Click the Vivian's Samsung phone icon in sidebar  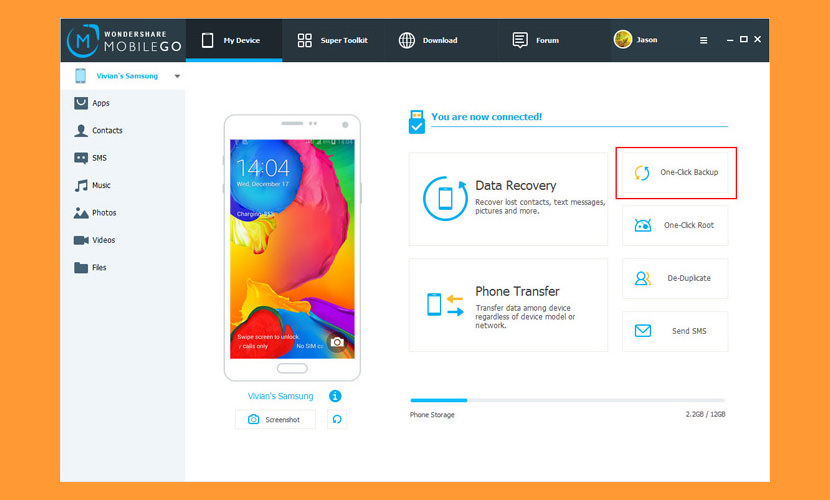pos(80,76)
